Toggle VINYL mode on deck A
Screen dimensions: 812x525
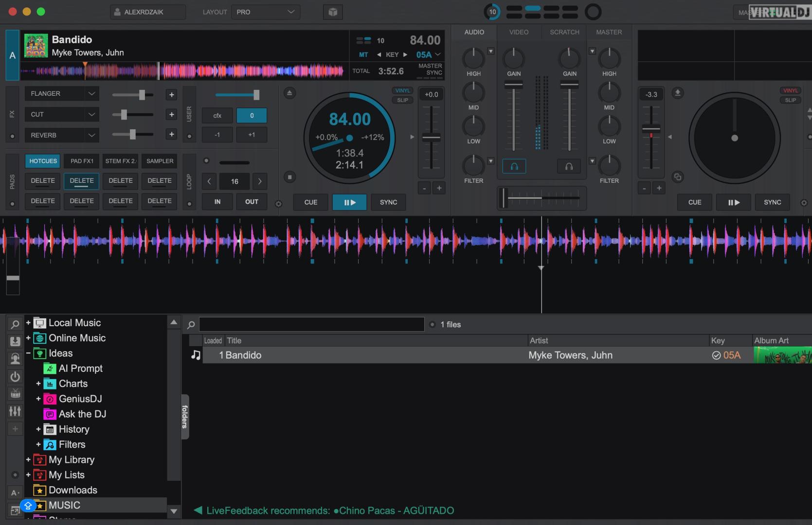(402, 91)
